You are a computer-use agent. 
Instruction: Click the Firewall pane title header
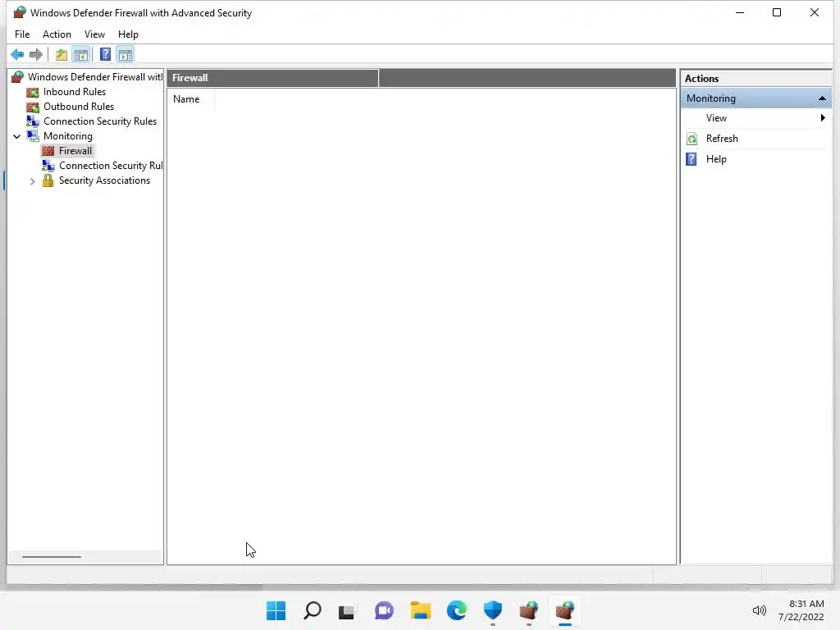click(272, 78)
